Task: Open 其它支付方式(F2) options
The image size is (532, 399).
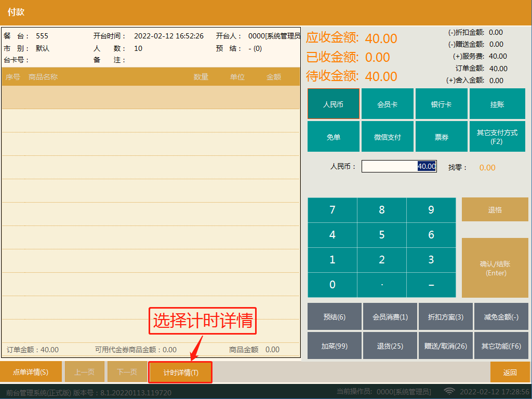Action: pyautogui.click(x=497, y=137)
